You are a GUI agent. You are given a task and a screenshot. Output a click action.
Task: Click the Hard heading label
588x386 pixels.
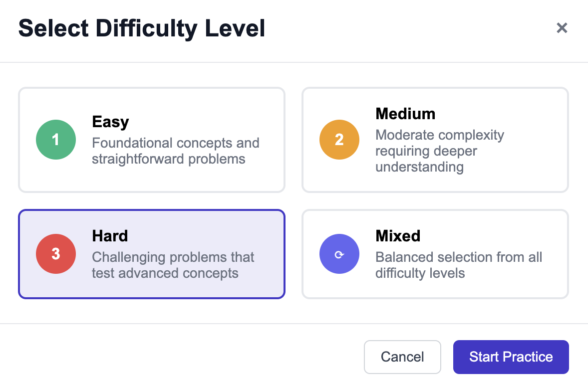(110, 236)
